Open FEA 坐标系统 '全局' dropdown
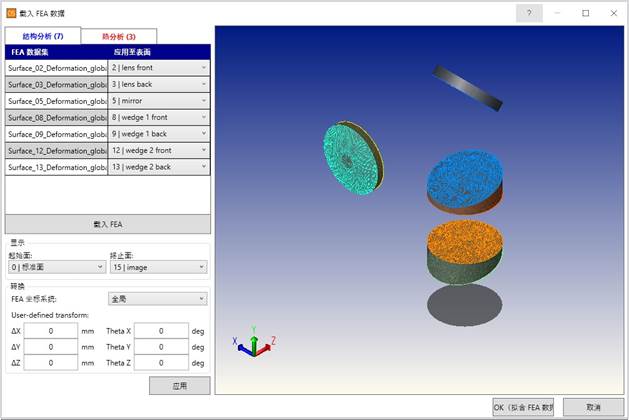The height and width of the screenshot is (420, 629). pyautogui.click(x=158, y=298)
